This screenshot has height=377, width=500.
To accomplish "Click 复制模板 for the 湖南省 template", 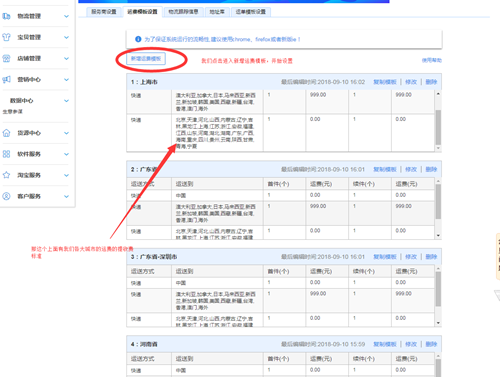I will pyautogui.click(x=385, y=344).
